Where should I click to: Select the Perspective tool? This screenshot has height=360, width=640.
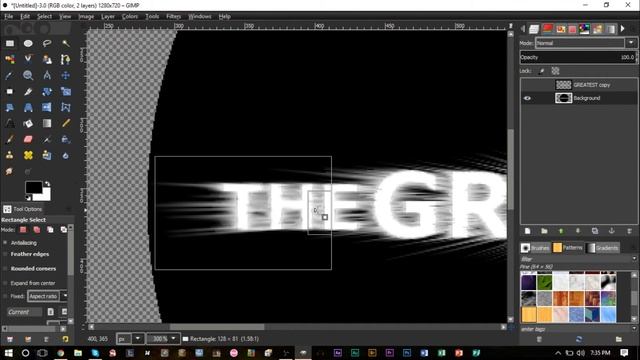click(28, 107)
